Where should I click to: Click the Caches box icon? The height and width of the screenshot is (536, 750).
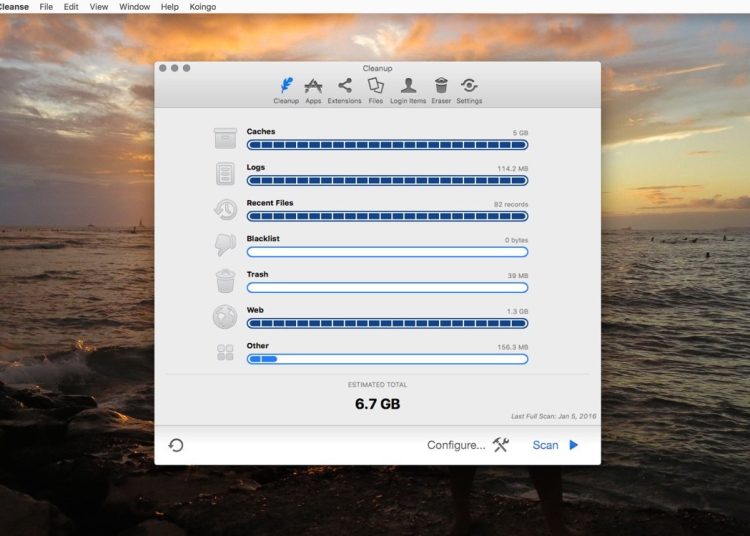[225, 138]
